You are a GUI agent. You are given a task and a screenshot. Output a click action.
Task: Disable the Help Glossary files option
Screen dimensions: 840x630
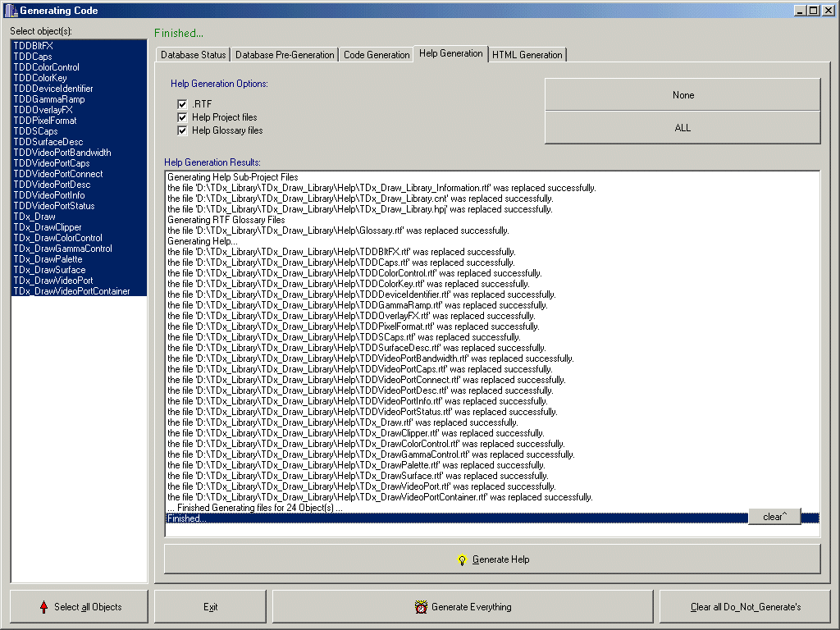(x=183, y=130)
